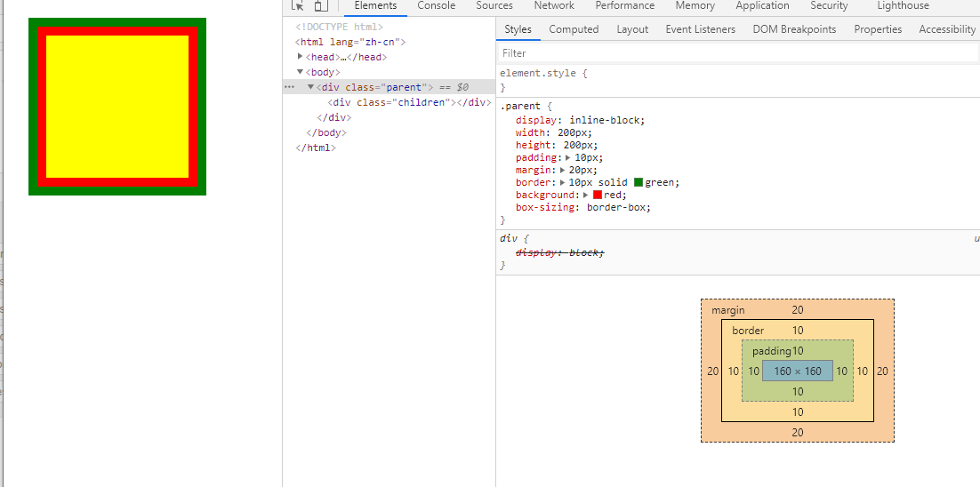980x487 pixels.
Task: Expand the border shorthand property
Action: click(563, 183)
